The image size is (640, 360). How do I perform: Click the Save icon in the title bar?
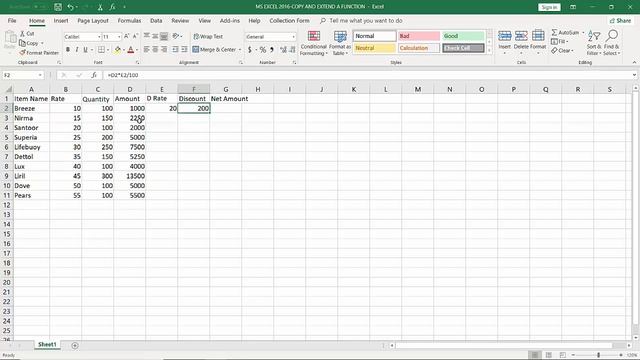tap(58, 7)
